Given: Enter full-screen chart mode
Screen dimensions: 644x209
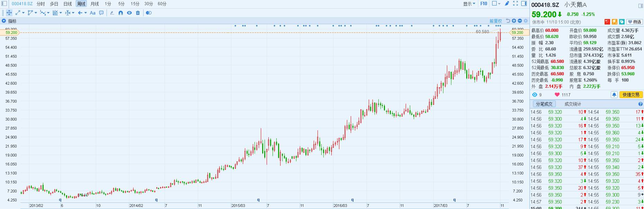Looking at the screenshot, I should tap(515, 3).
